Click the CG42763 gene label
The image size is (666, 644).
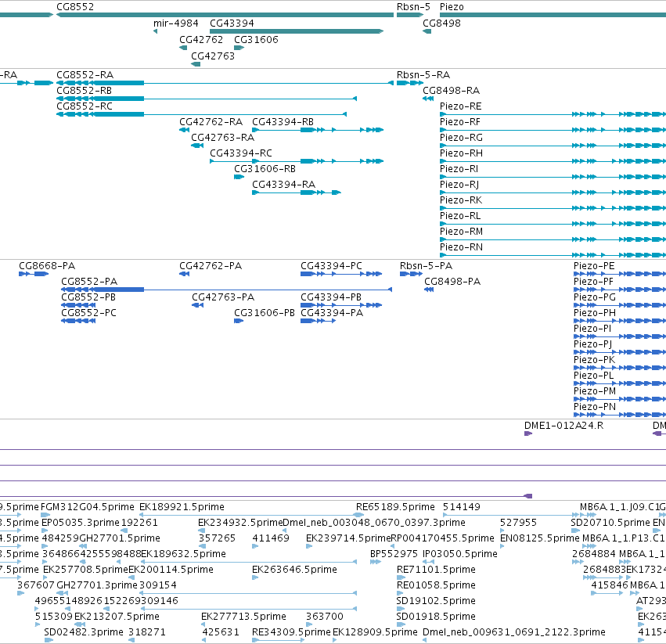click(213, 56)
